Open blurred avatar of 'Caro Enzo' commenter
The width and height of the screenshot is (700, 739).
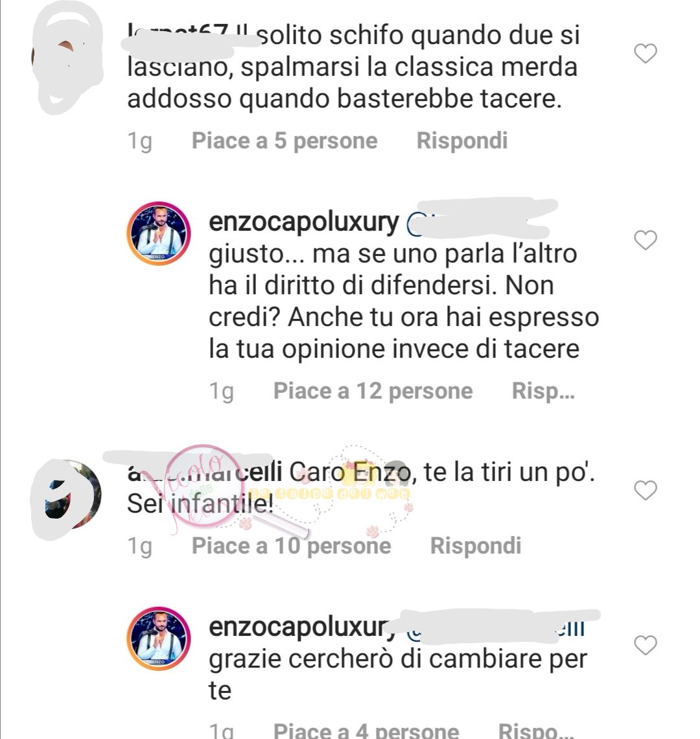point(66,497)
